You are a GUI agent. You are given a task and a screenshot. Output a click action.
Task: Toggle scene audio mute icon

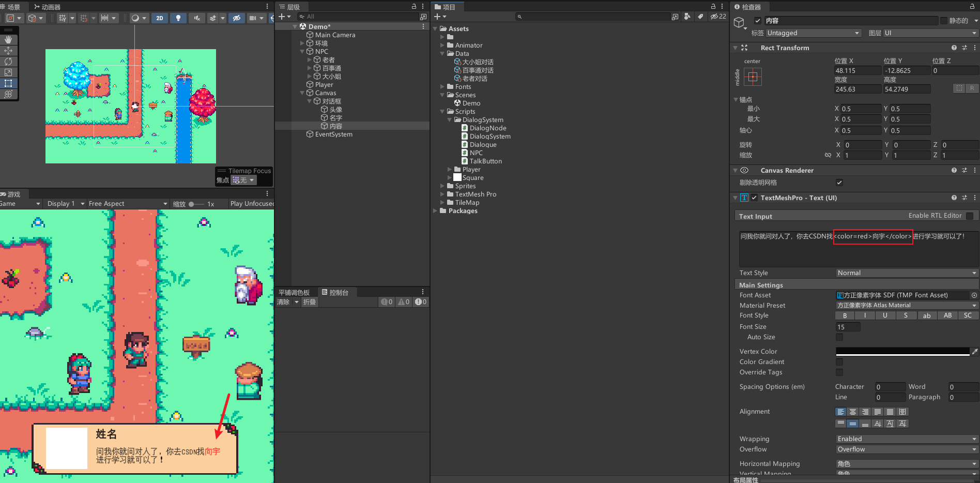tap(197, 18)
